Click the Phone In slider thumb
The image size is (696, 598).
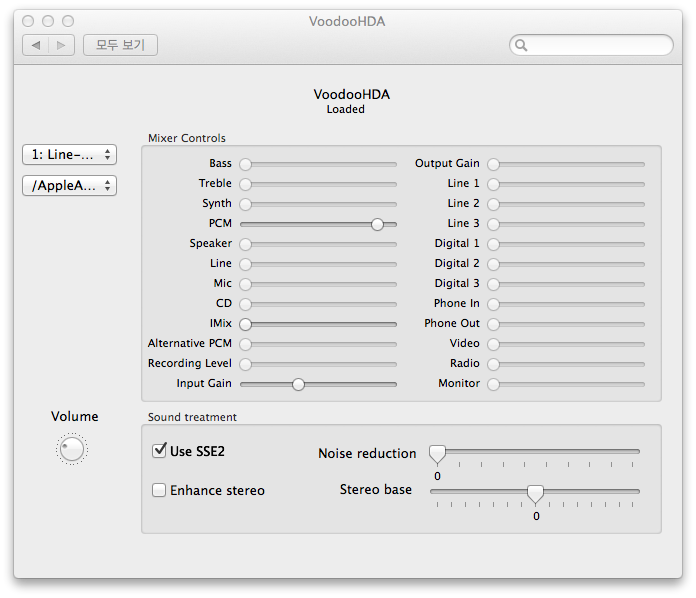point(493,304)
